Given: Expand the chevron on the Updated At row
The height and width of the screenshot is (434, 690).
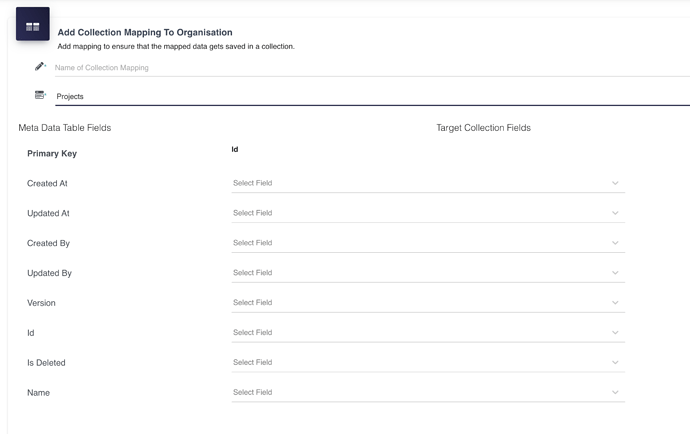Looking at the screenshot, I should pos(615,213).
